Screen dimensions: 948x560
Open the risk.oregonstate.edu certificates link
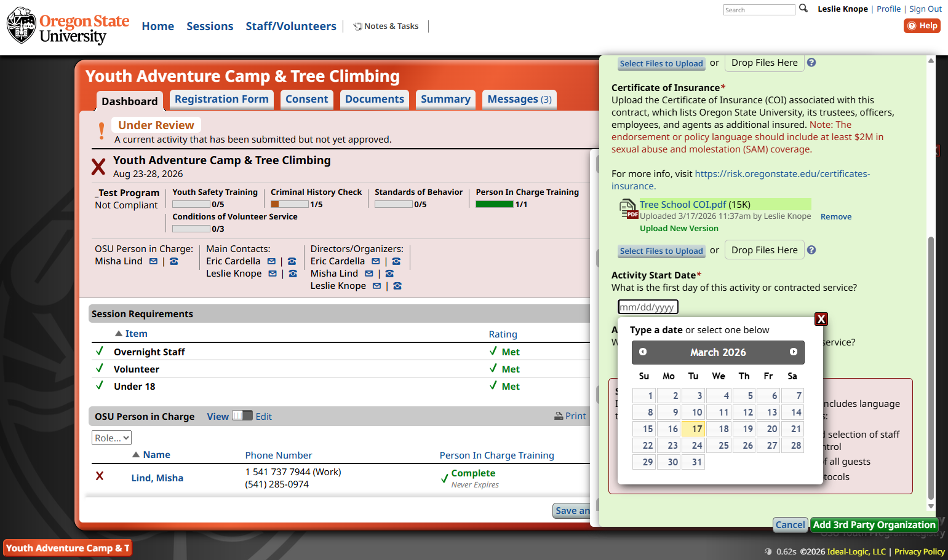741,180
